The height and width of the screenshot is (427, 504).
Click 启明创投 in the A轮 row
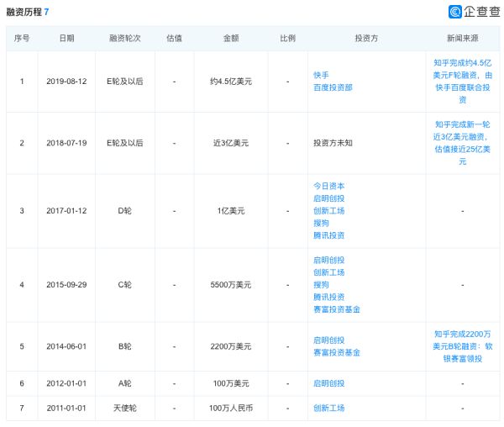[328, 383]
